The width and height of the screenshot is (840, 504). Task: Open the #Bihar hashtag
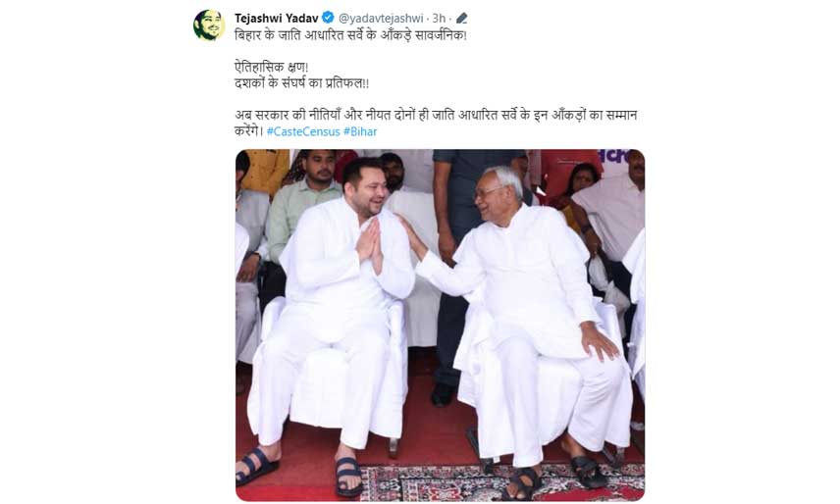pyautogui.click(x=360, y=131)
